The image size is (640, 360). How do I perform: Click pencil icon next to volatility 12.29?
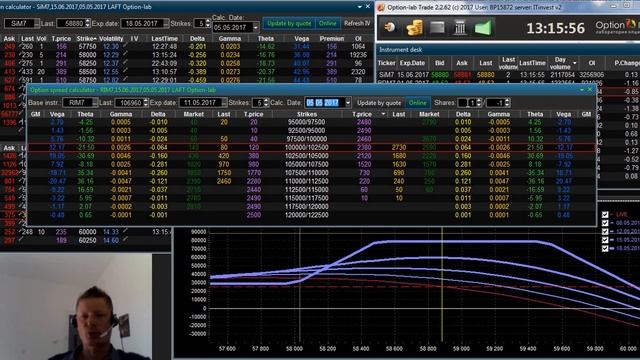pos(125,54)
